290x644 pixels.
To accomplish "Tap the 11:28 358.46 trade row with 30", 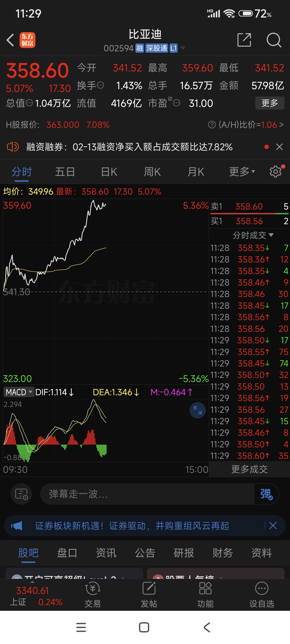I will [250, 294].
